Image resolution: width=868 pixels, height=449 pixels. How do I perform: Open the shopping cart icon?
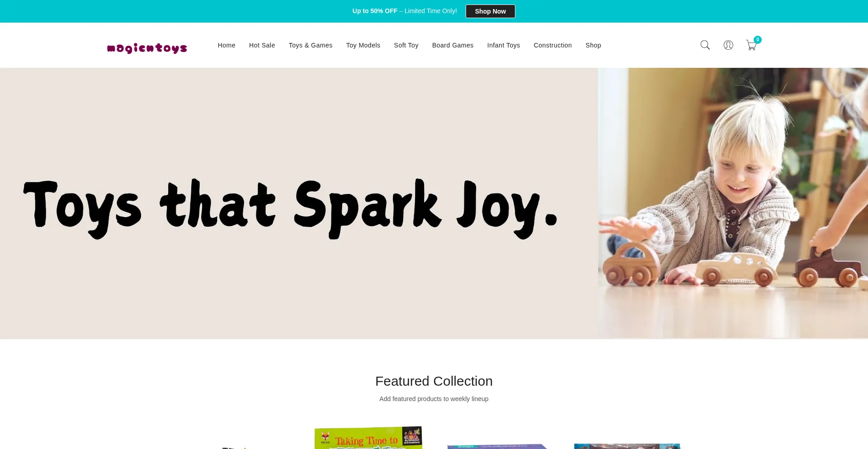751,46
